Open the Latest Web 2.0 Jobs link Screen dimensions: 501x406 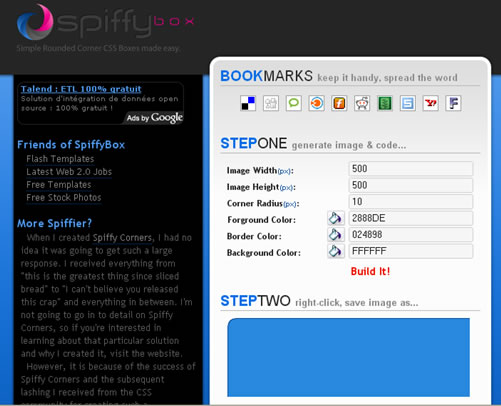coord(69,172)
